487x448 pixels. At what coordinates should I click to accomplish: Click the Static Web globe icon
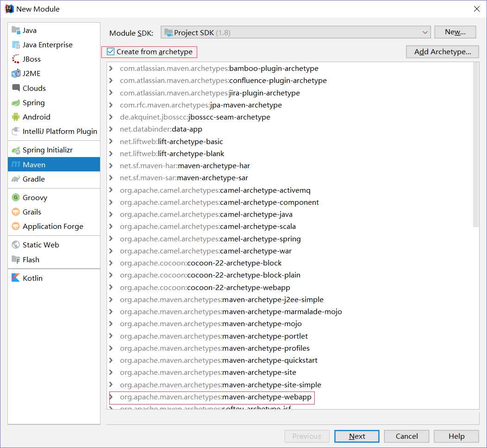(x=16, y=245)
